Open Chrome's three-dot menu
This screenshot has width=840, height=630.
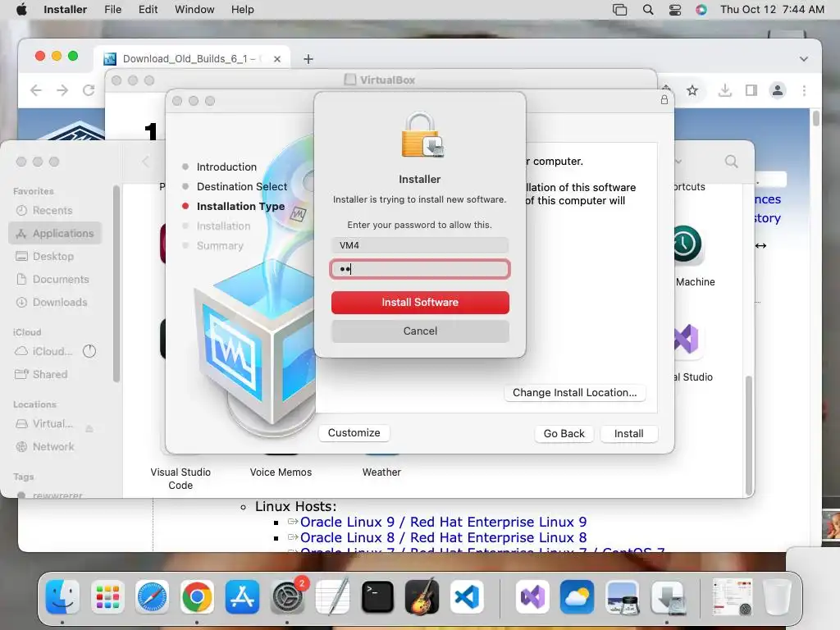pos(804,90)
